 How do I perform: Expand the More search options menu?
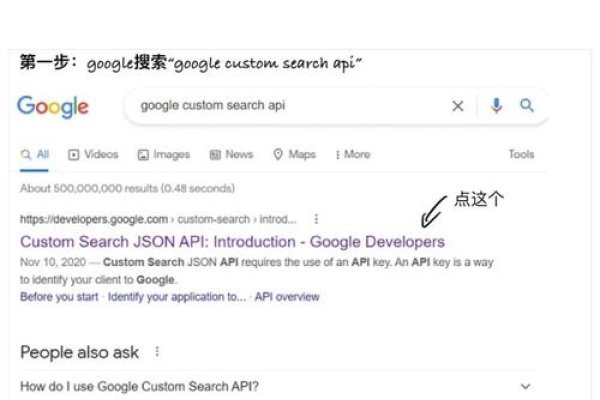pyautogui.click(x=353, y=154)
